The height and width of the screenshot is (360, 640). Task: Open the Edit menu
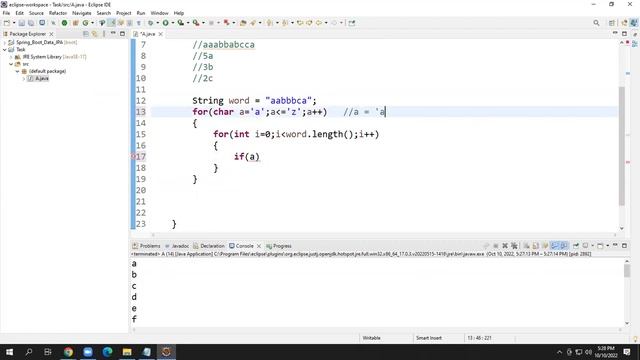(x=19, y=13)
